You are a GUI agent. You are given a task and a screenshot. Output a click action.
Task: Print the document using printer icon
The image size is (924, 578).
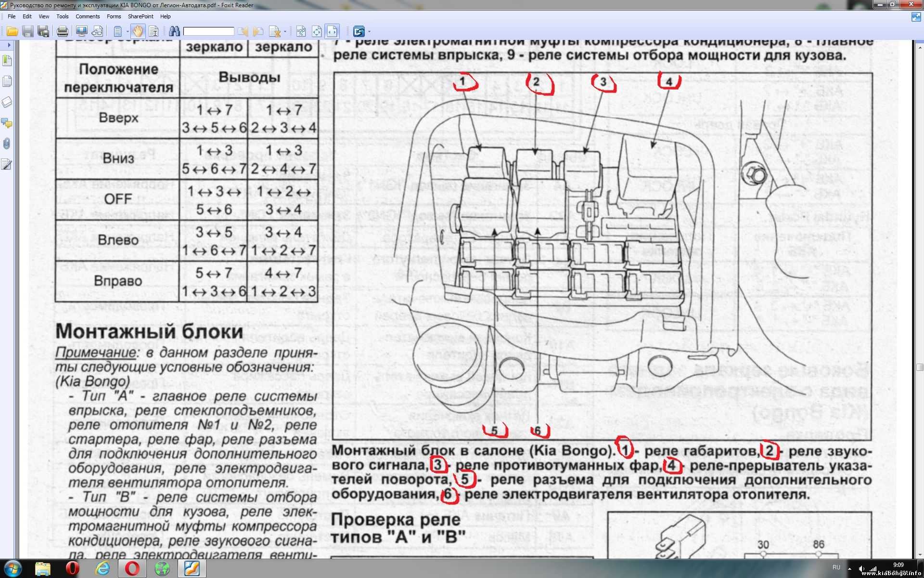click(63, 32)
